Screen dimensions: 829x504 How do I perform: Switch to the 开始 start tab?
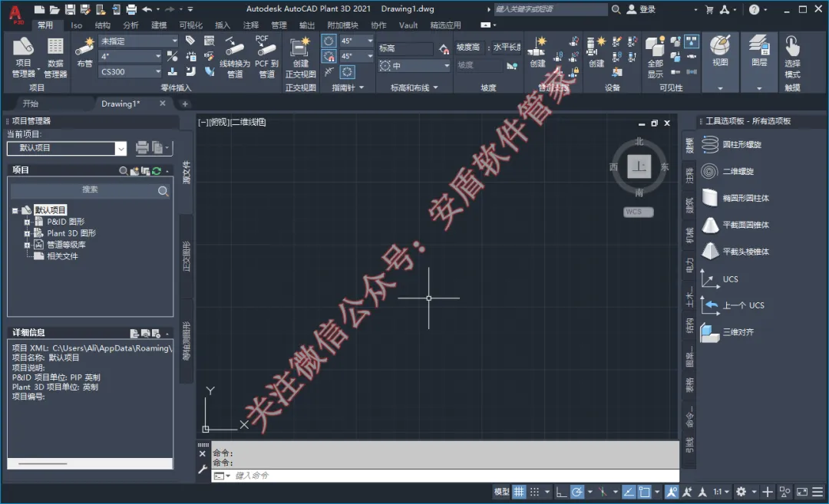[x=31, y=104]
